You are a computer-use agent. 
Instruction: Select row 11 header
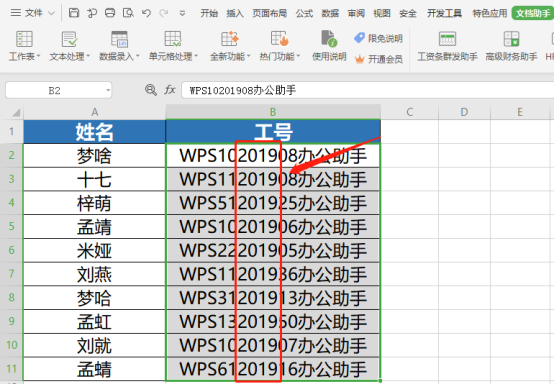pyautogui.click(x=11, y=369)
